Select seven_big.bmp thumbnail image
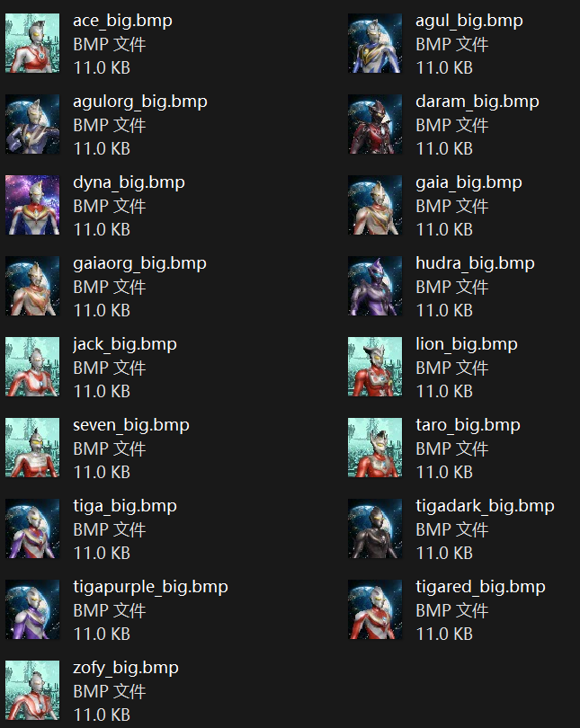 point(32,448)
